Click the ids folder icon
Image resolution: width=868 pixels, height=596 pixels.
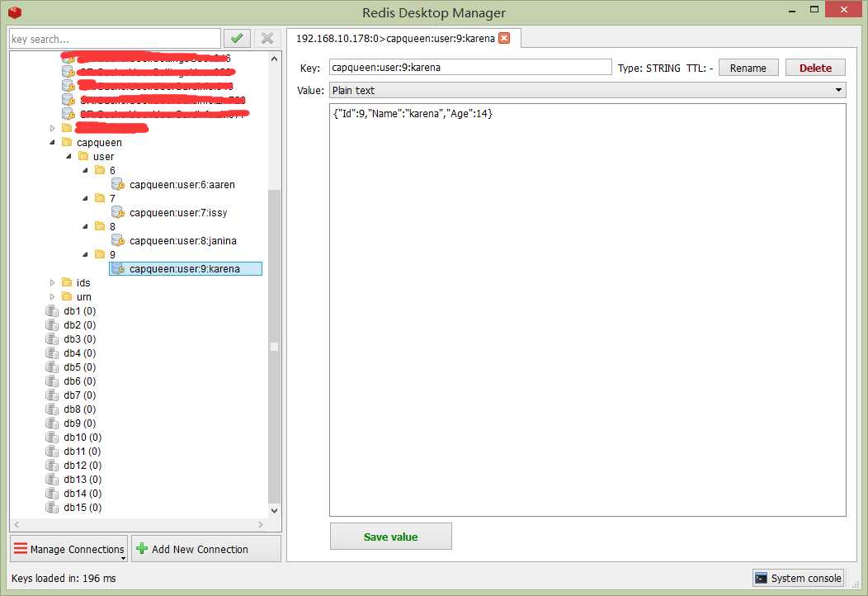click(x=67, y=282)
